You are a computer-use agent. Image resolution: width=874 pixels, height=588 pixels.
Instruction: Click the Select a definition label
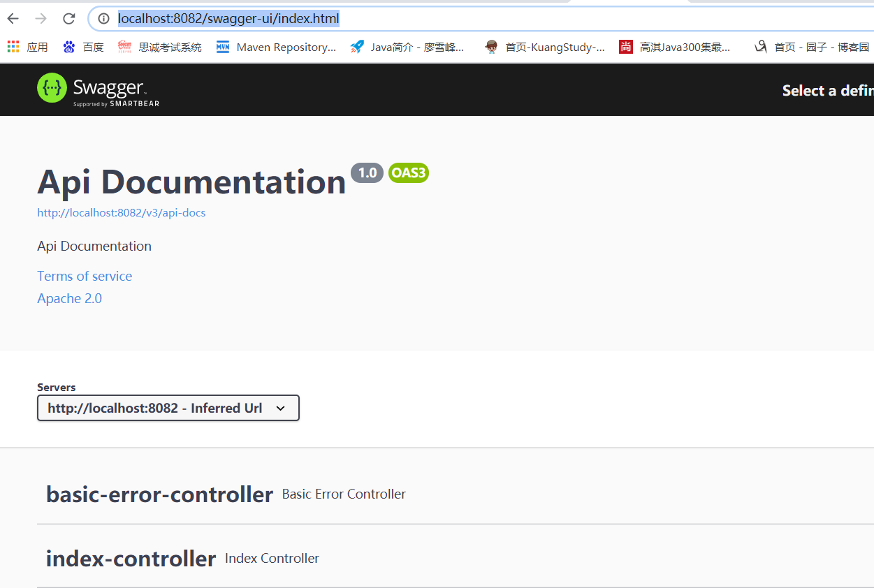tap(828, 90)
